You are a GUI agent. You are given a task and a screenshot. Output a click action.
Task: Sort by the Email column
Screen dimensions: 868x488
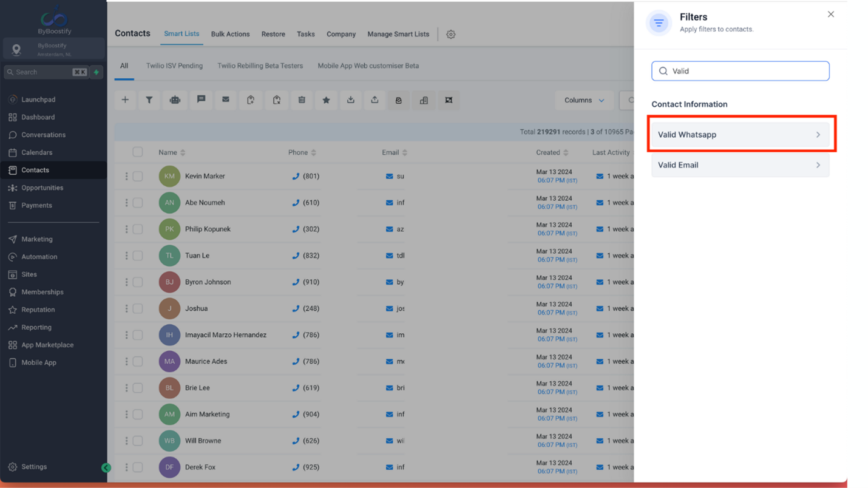point(395,153)
